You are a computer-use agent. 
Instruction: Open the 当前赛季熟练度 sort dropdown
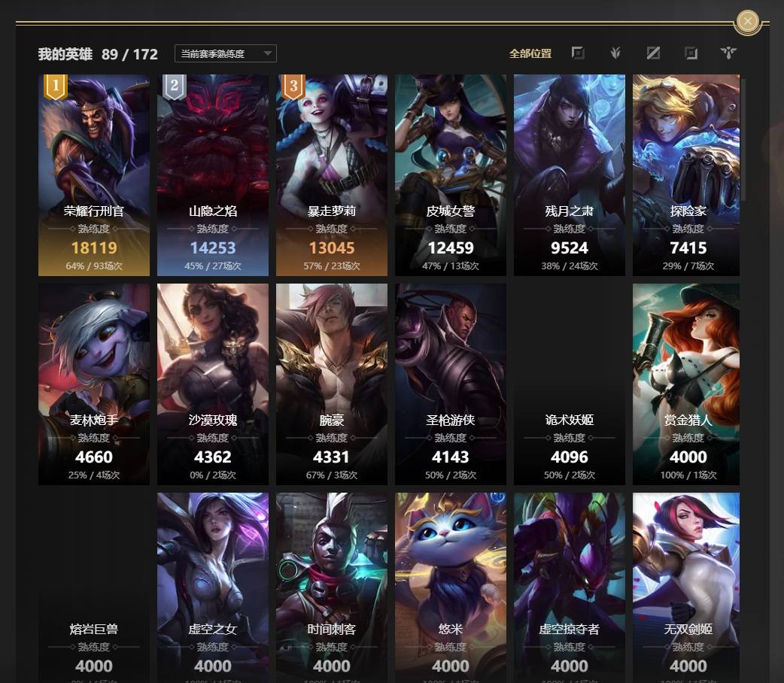225,53
